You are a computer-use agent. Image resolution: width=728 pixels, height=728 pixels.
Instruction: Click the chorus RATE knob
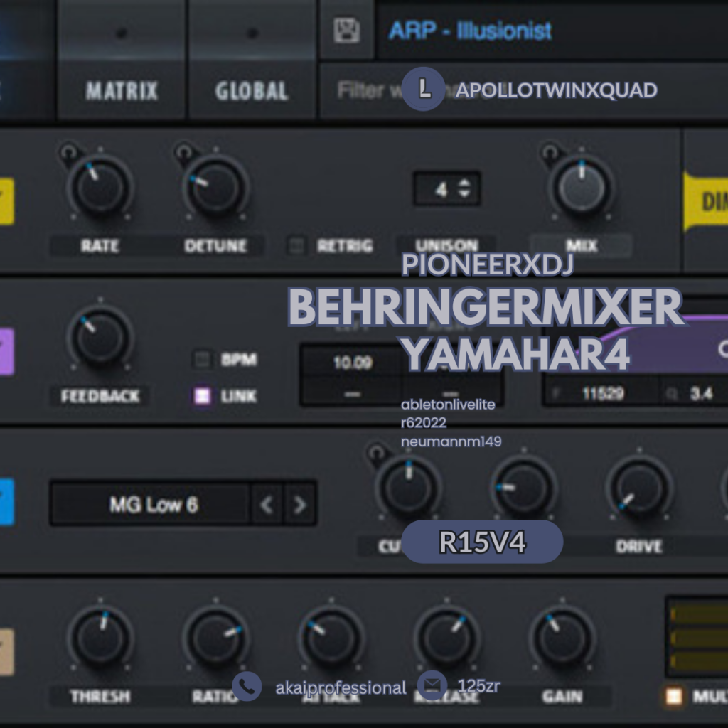pos(100,188)
